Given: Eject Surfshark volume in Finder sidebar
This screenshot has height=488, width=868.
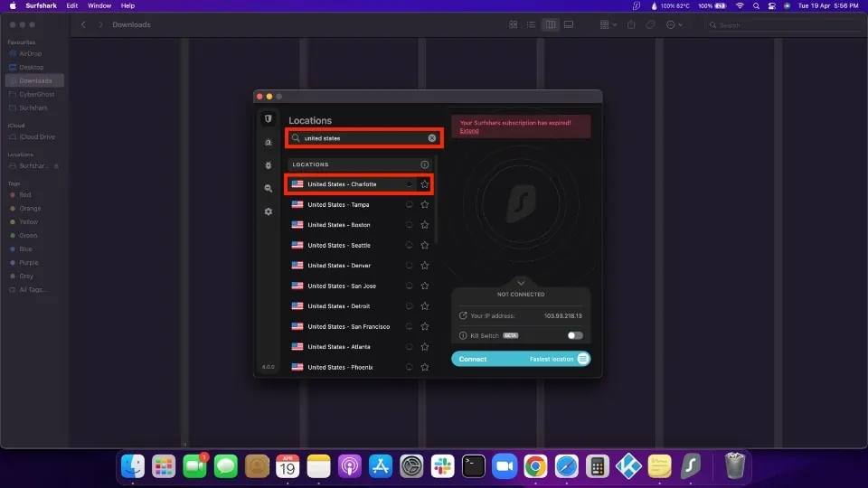Looking at the screenshot, I should (56, 166).
